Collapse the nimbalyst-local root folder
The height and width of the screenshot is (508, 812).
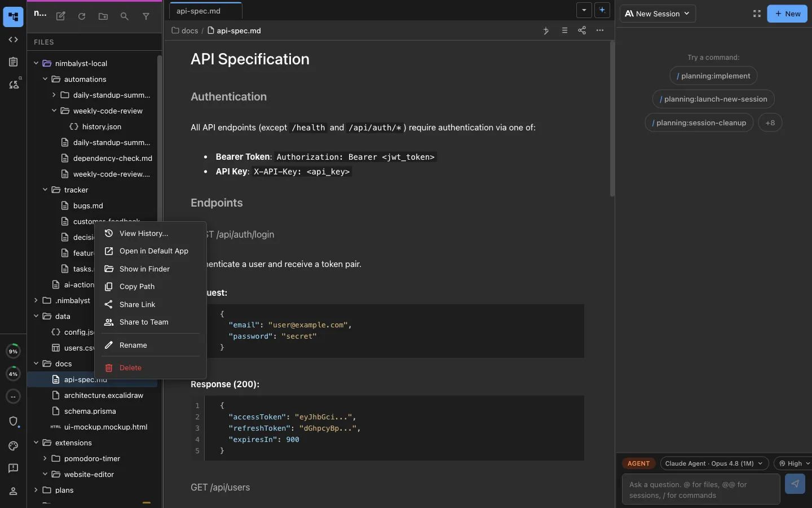[36, 63]
